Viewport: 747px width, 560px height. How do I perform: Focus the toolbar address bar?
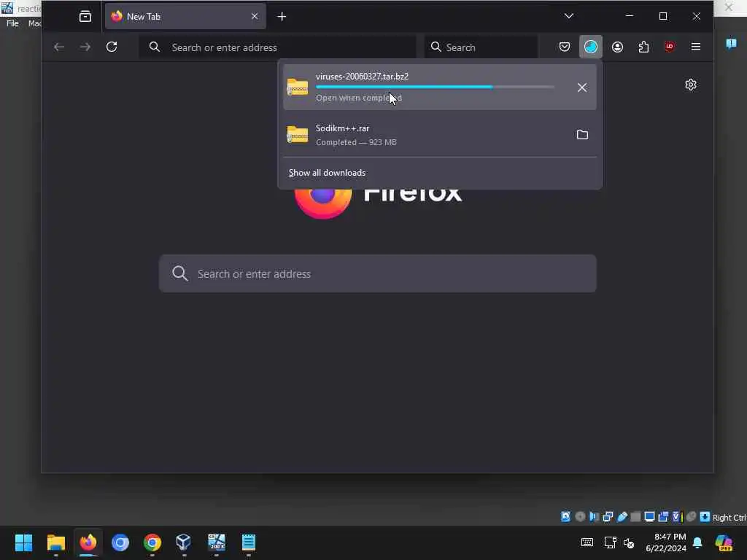278,47
